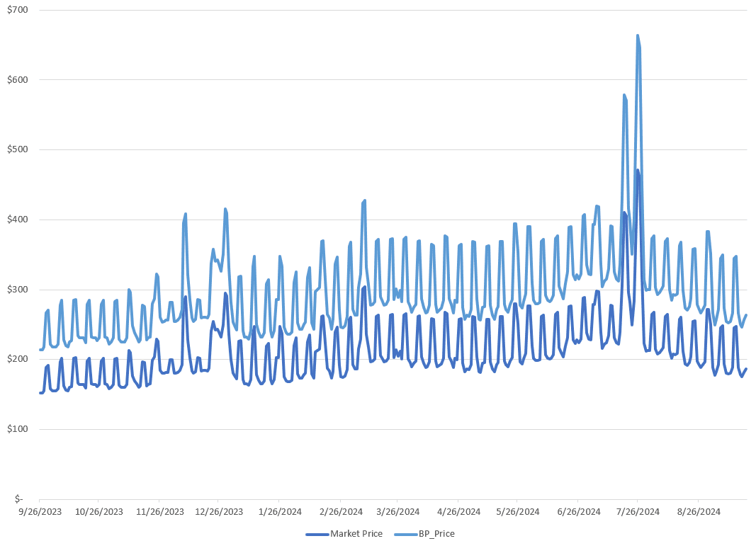Click the $700 y-axis label

pos(18,10)
